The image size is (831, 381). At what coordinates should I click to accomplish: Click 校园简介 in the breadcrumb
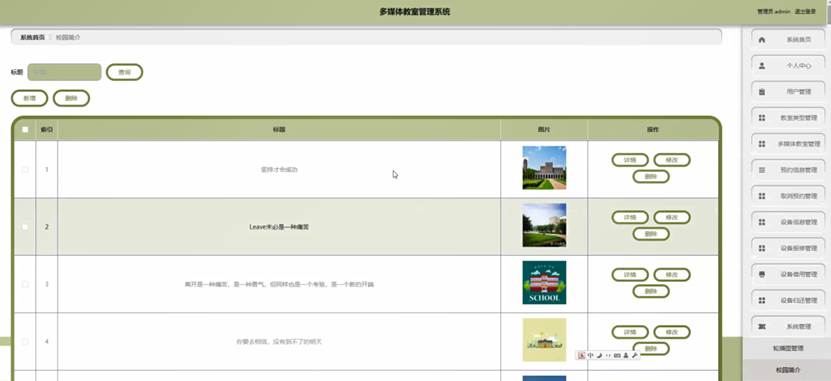[68, 38]
